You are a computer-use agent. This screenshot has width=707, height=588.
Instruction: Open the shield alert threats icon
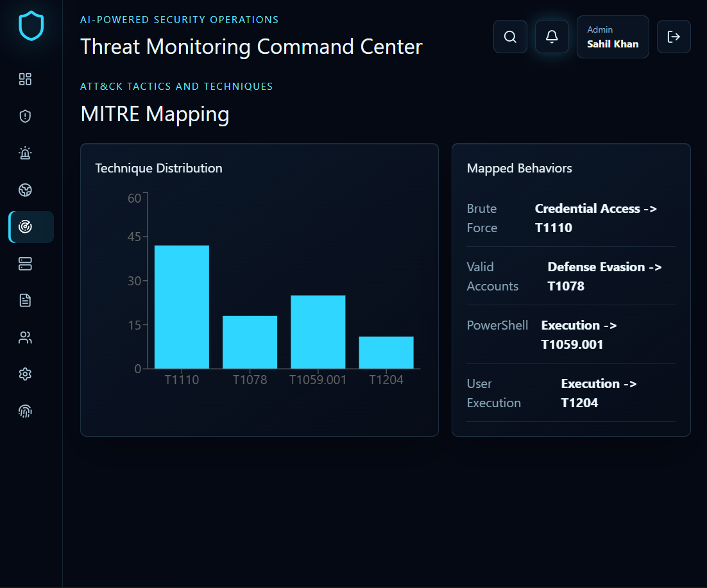coord(25,116)
